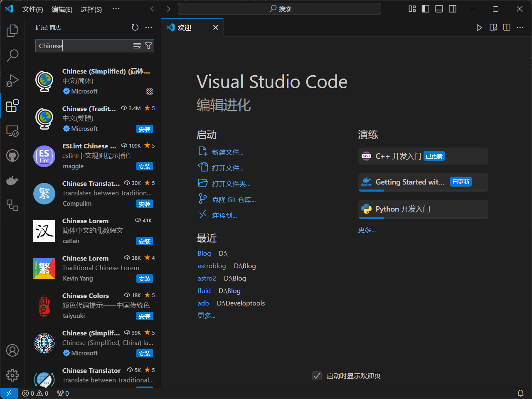Open C++ 开发入门 walkthrough
Screen dimensions: 532x399
(423, 156)
